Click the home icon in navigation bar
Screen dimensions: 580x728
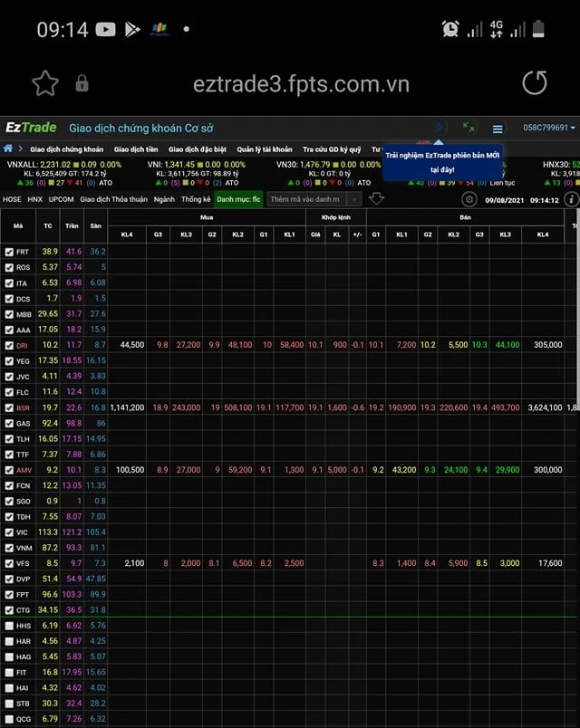coord(9,148)
